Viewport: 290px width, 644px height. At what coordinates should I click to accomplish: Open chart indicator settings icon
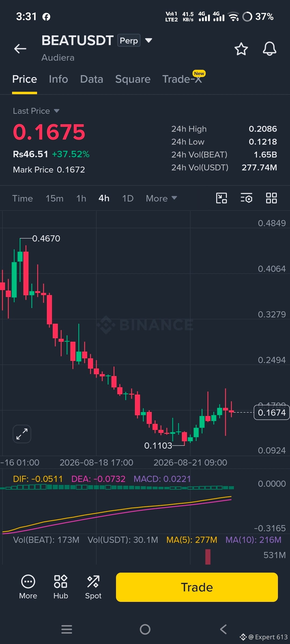(x=246, y=198)
